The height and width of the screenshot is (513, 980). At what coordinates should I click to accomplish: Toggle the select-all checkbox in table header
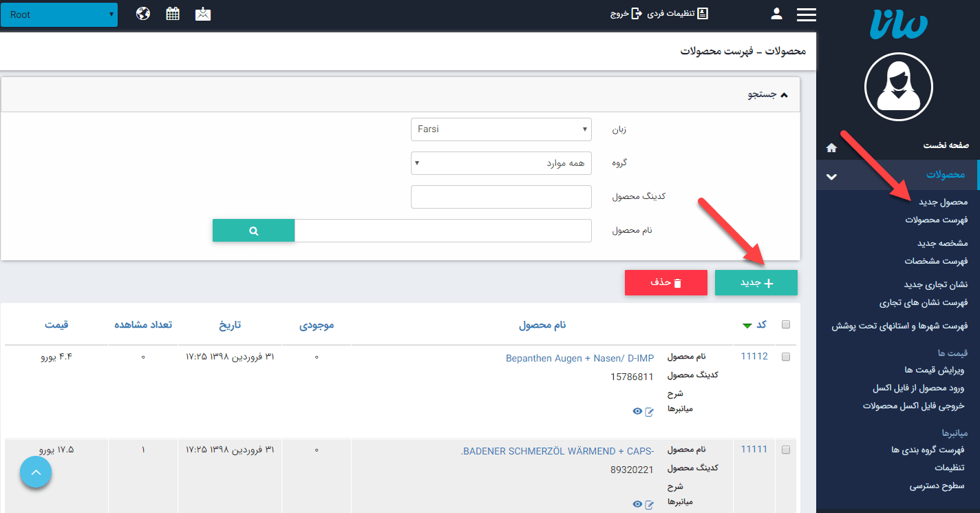tap(786, 325)
